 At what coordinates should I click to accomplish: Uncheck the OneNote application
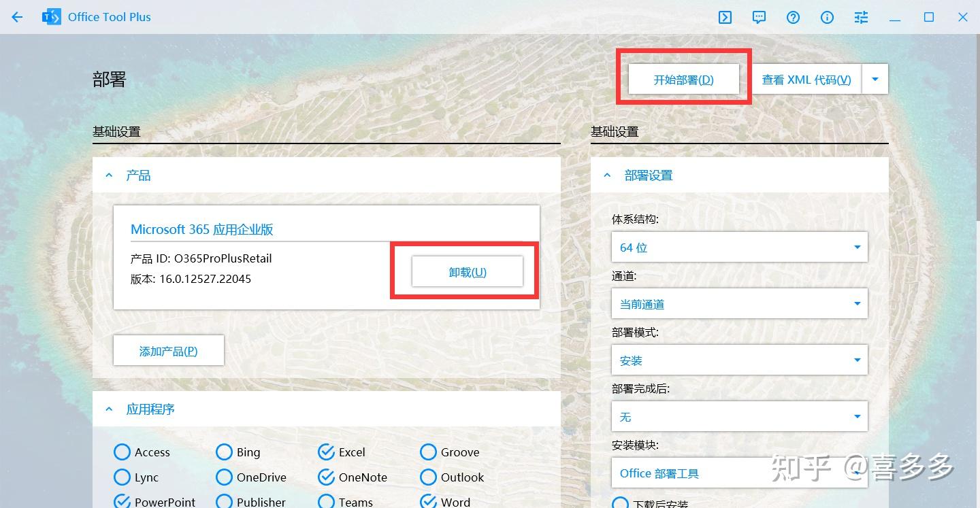pyautogui.click(x=327, y=477)
